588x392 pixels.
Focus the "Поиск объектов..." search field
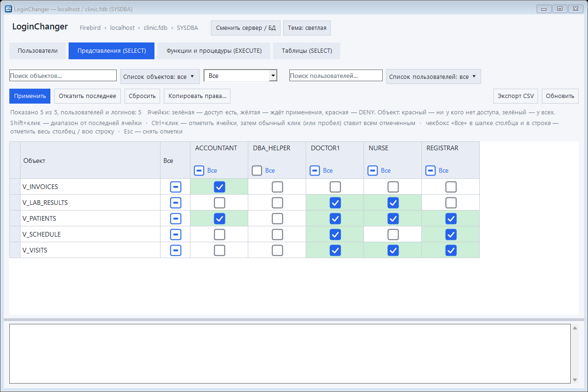[63, 76]
